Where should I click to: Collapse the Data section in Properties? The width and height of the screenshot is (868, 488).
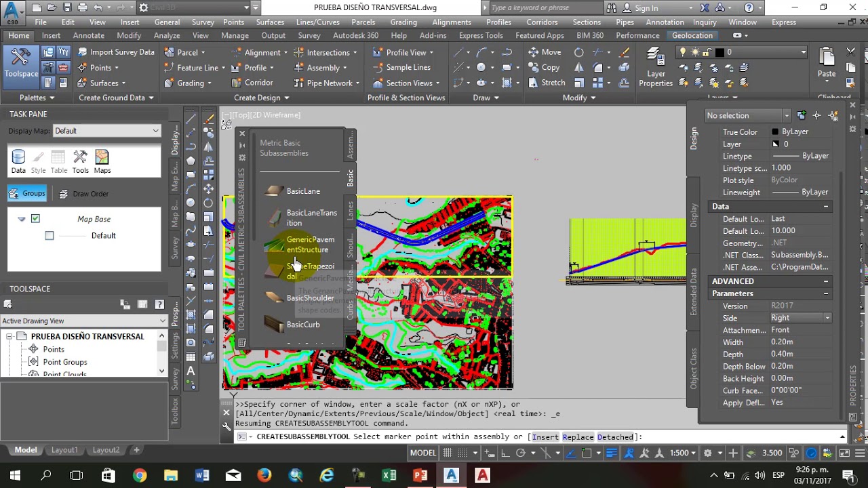(825, 207)
